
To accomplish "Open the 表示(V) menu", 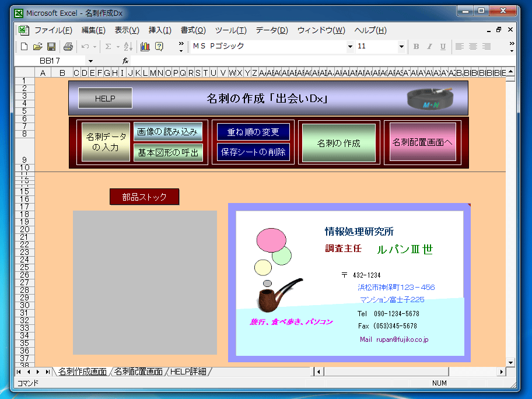I will pyautogui.click(x=127, y=30).
